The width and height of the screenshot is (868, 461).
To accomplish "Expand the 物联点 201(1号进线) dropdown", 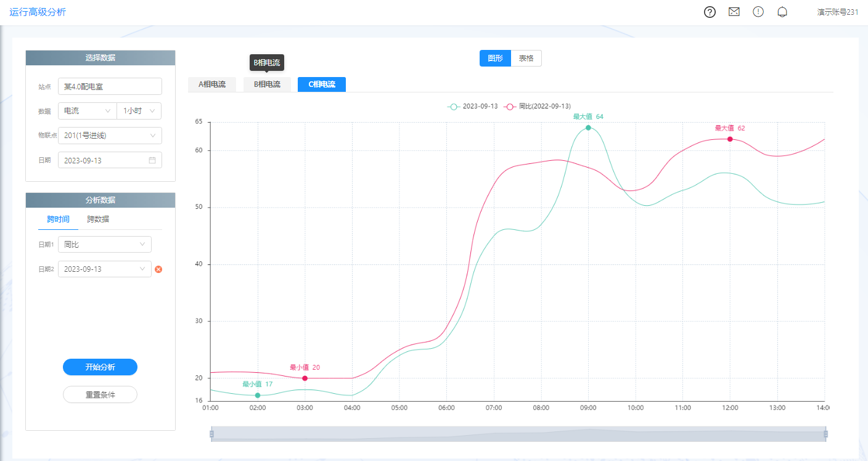I will pyautogui.click(x=110, y=136).
